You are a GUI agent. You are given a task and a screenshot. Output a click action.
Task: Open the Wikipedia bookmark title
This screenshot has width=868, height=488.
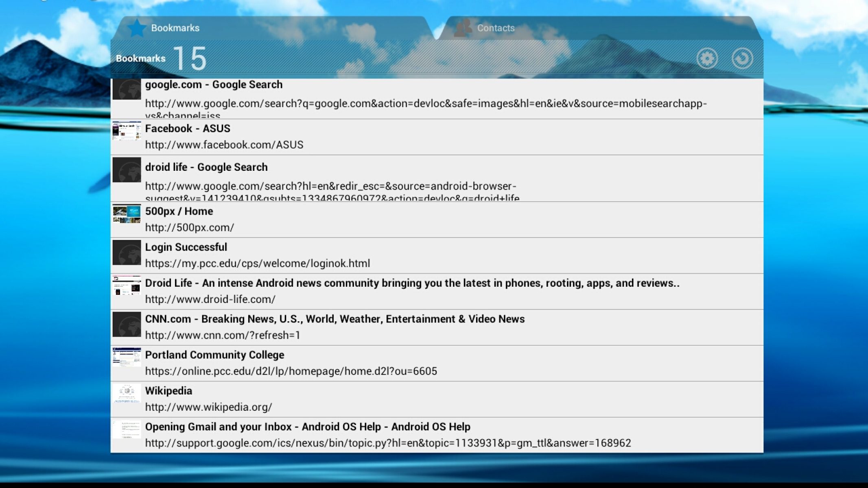click(168, 391)
